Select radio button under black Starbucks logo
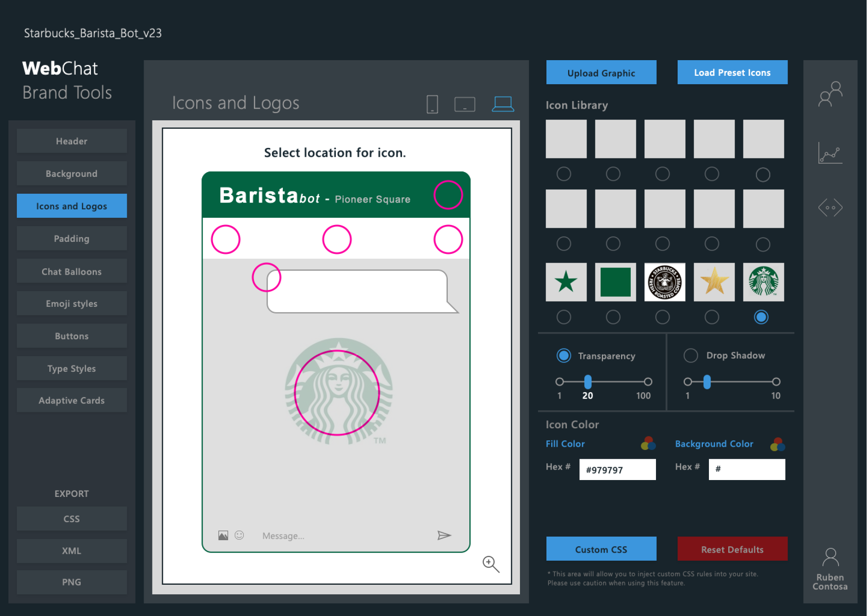Image resolution: width=867 pixels, height=616 pixels. click(x=662, y=317)
